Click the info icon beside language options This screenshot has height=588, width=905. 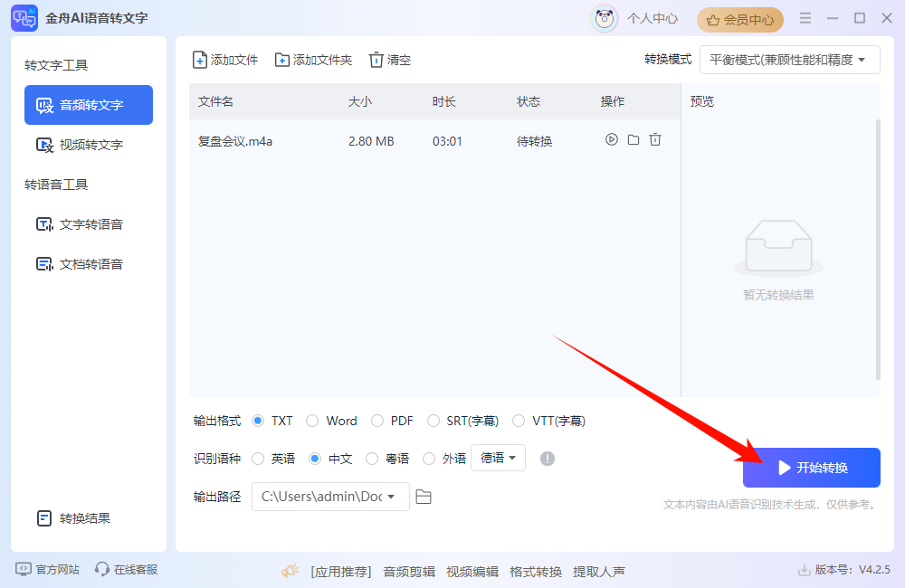coord(547,459)
